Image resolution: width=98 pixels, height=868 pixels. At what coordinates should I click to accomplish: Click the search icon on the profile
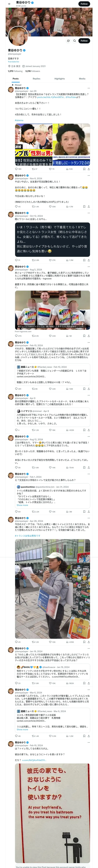(x=74, y=41)
